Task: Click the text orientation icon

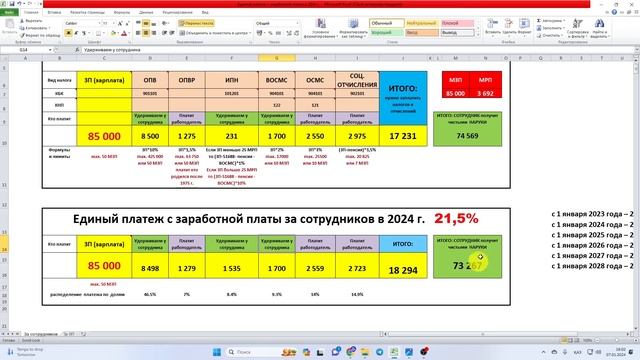Action: pyautogui.click(x=164, y=24)
